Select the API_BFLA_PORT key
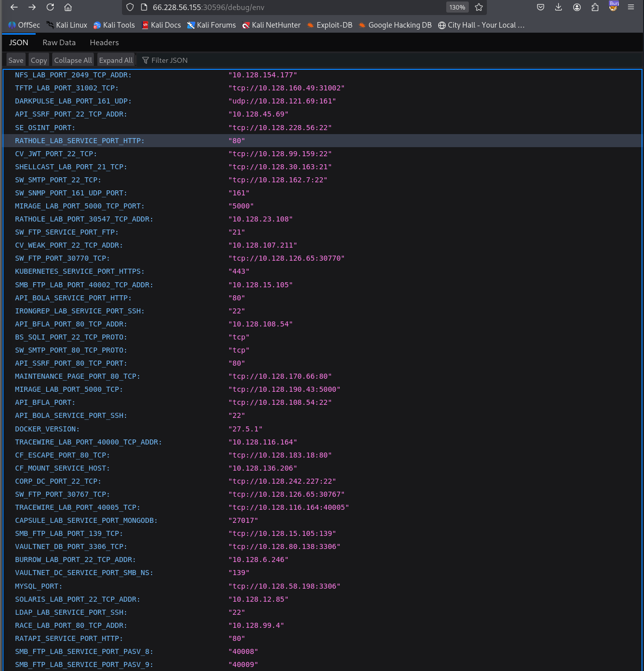 point(45,402)
